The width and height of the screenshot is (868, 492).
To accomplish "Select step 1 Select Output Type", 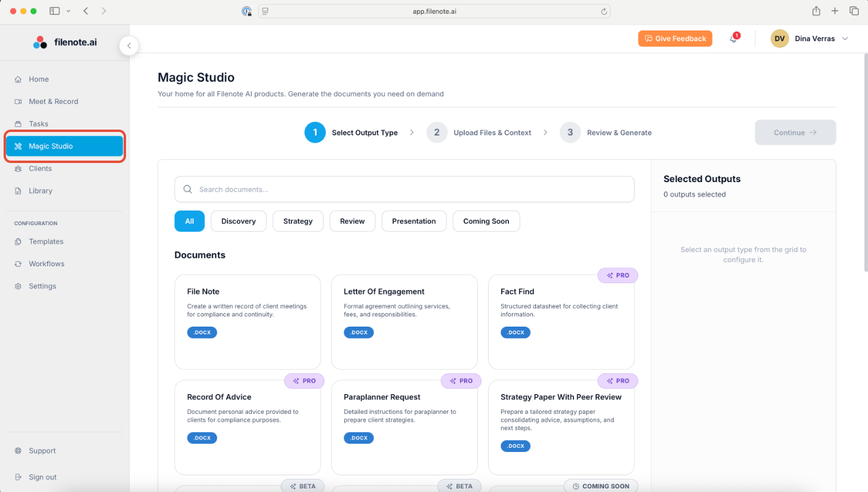I will tap(351, 133).
